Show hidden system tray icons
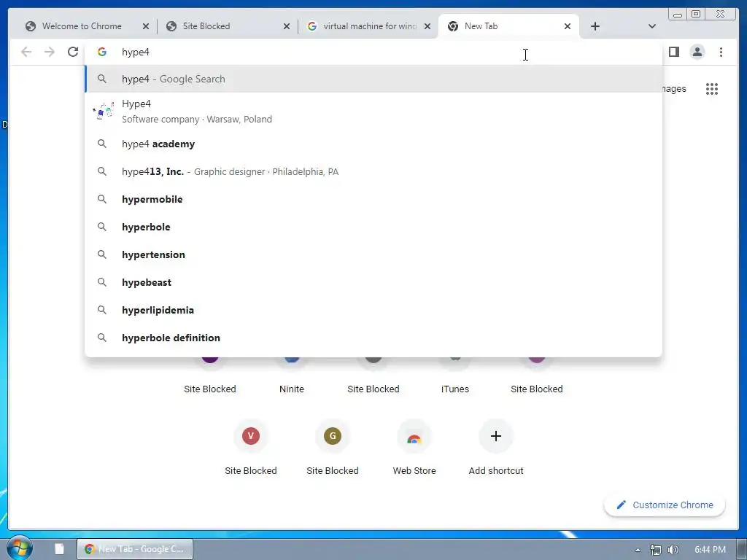Viewport: 747px width, 560px height. pos(638,550)
